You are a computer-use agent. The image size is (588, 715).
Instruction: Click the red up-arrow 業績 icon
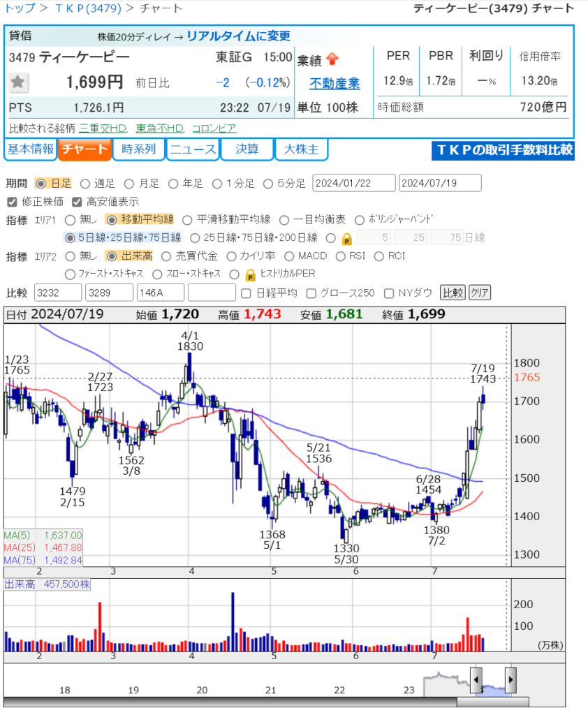pos(332,59)
